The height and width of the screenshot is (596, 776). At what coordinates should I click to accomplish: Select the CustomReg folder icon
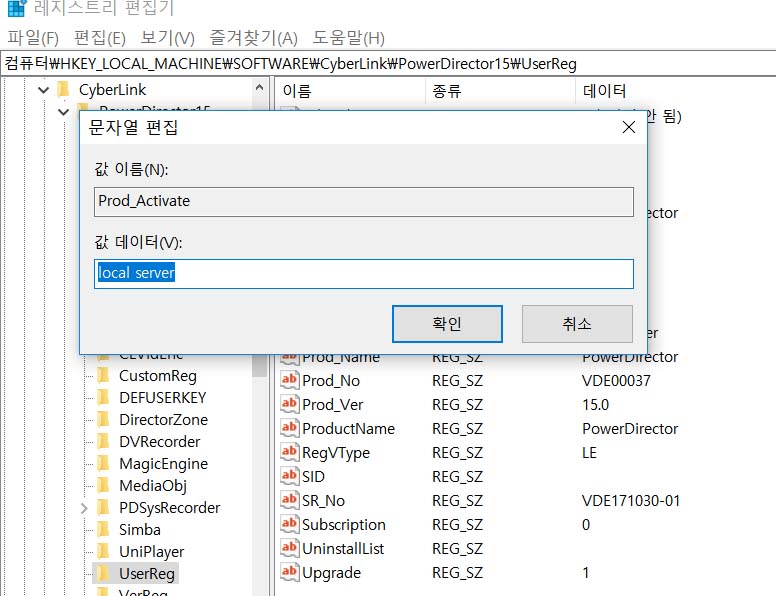click(103, 375)
